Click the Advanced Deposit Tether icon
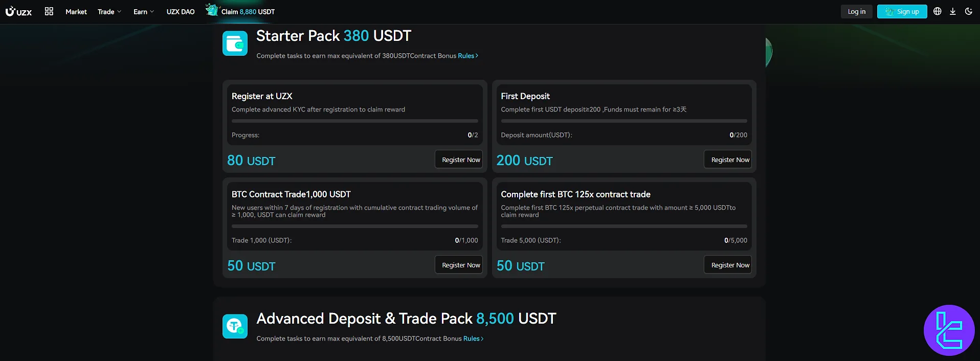 pyautogui.click(x=235, y=326)
